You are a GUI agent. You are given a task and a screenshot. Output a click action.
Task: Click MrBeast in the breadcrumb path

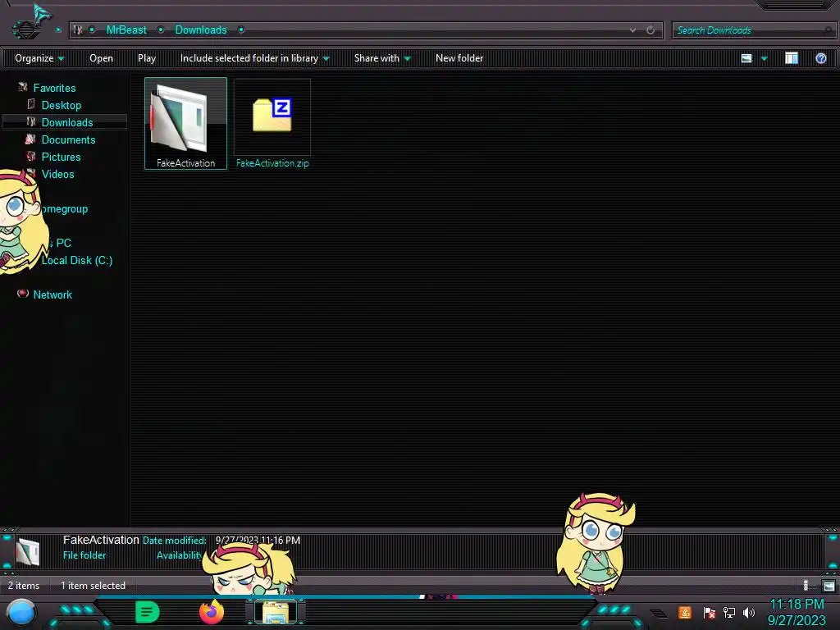[x=126, y=30]
